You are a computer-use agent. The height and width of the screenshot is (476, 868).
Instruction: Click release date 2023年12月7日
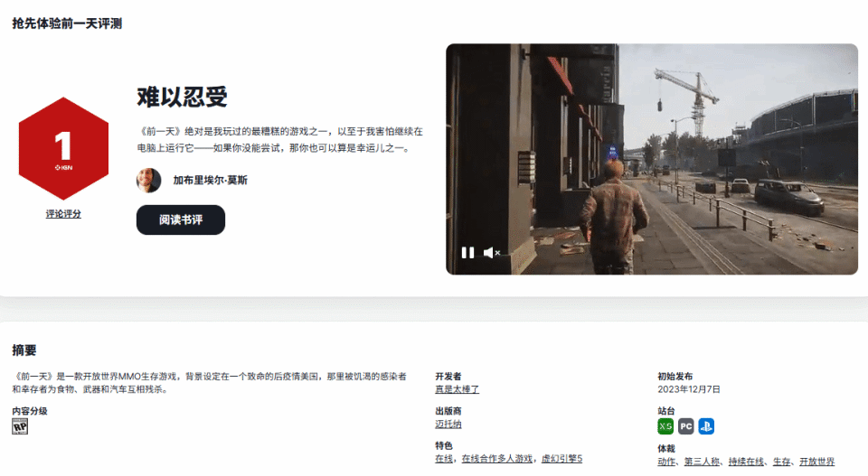click(x=689, y=390)
